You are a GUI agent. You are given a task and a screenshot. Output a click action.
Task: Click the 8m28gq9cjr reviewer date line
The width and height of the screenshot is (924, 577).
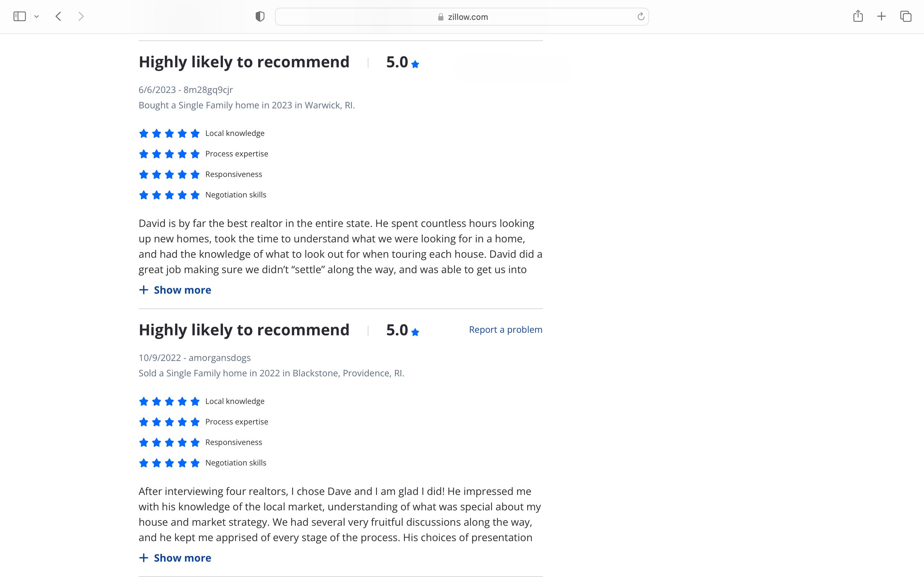(x=185, y=90)
